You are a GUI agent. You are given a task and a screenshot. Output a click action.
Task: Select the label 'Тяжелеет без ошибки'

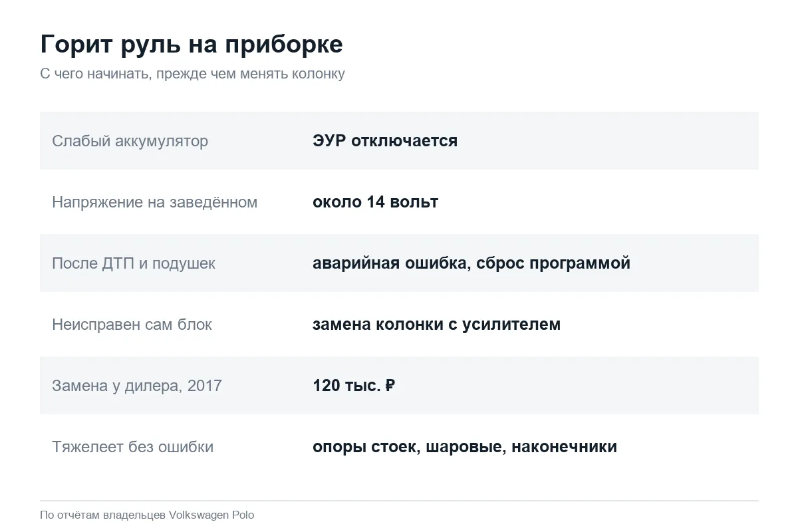click(x=132, y=447)
